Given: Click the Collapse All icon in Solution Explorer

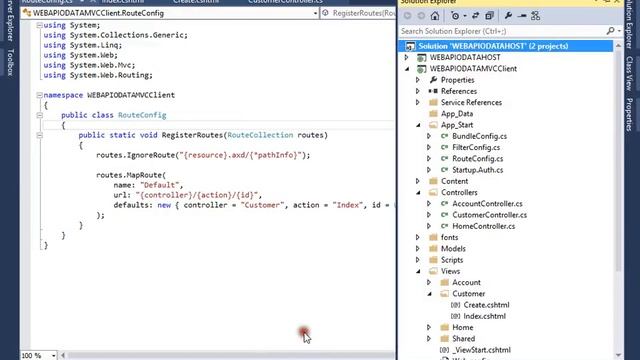Looking at the screenshot, I should (x=489, y=16).
